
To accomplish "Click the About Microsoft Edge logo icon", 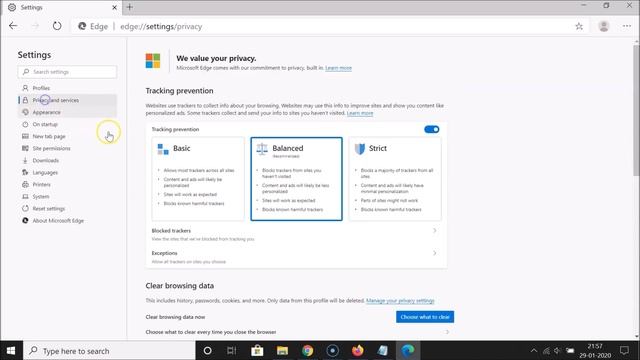I will point(25,220).
